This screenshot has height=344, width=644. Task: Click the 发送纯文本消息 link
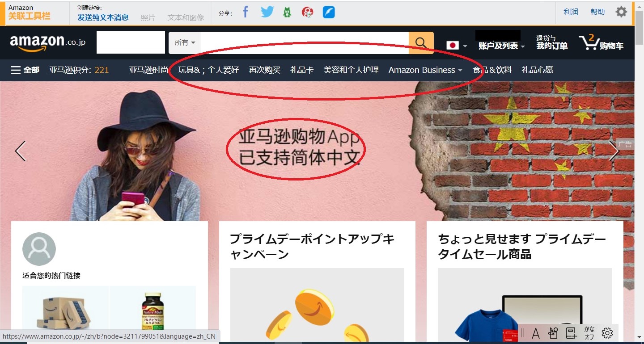[x=103, y=17]
